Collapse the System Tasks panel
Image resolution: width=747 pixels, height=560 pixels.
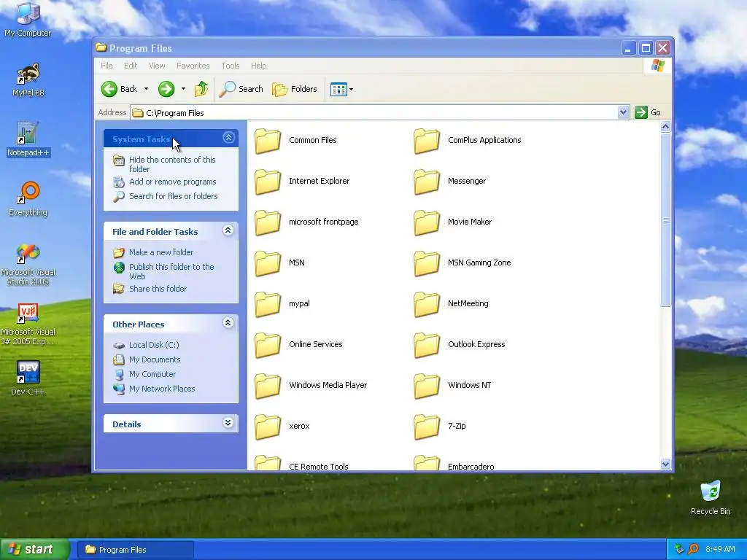pos(228,138)
